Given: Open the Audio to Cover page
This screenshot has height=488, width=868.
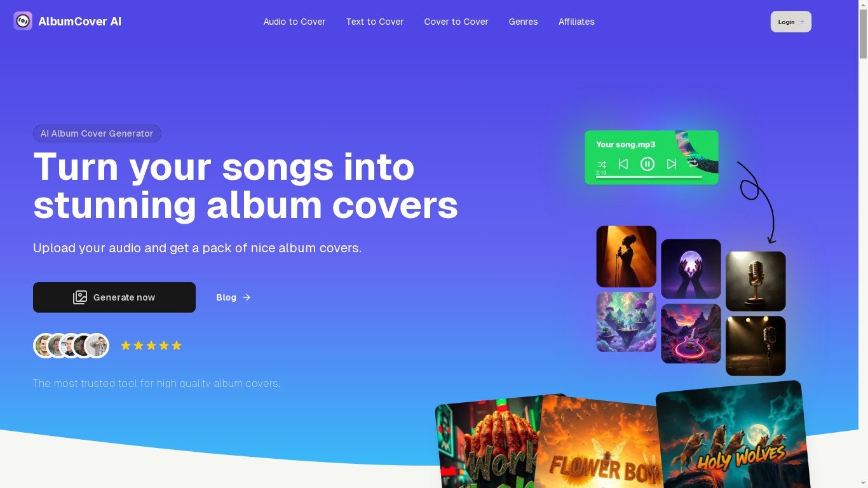Looking at the screenshot, I should click(x=294, y=22).
